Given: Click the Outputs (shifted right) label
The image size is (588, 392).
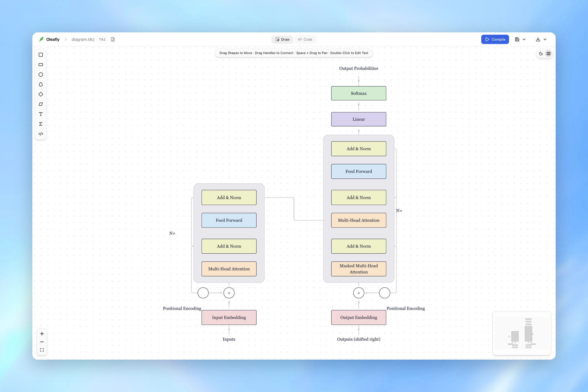Looking at the screenshot, I should coord(359,339).
